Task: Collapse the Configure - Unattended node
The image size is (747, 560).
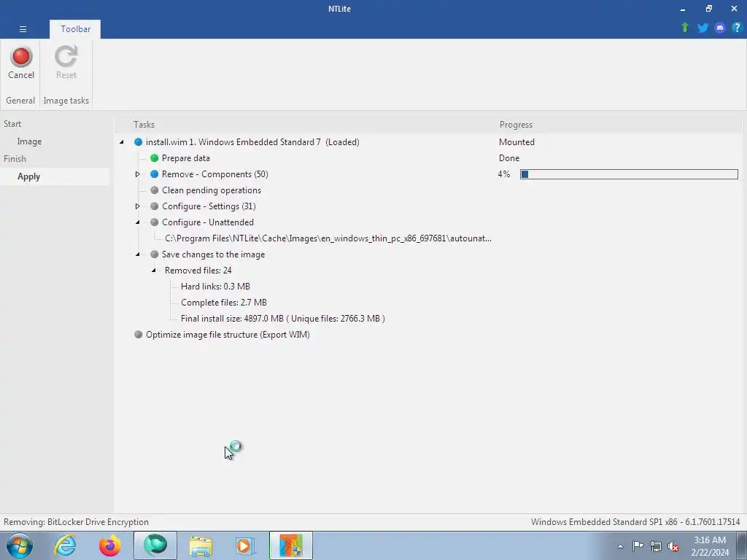Action: point(138,222)
